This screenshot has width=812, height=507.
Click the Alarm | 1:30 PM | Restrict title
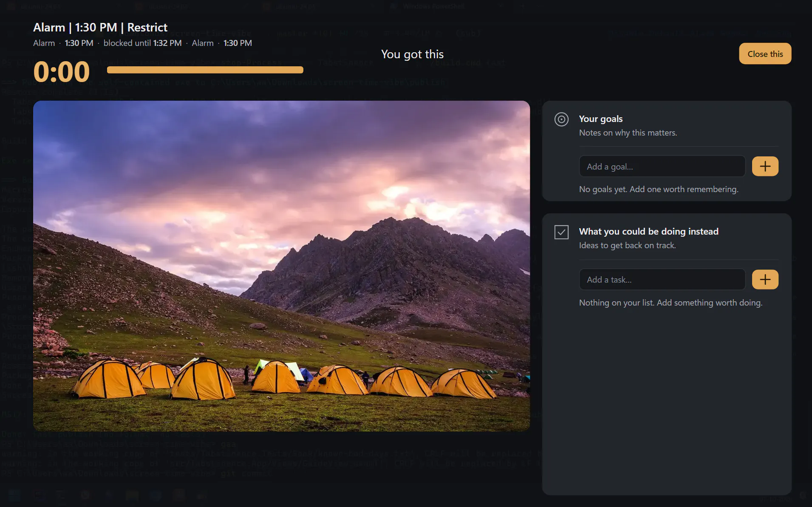coord(100,27)
